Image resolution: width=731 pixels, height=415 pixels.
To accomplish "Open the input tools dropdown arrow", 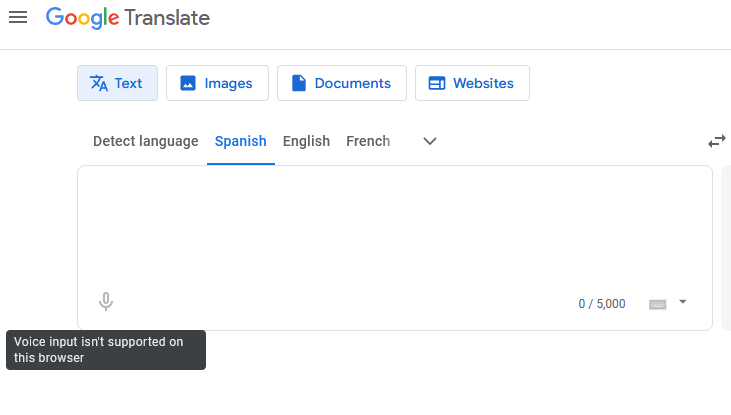I will click(x=683, y=302).
